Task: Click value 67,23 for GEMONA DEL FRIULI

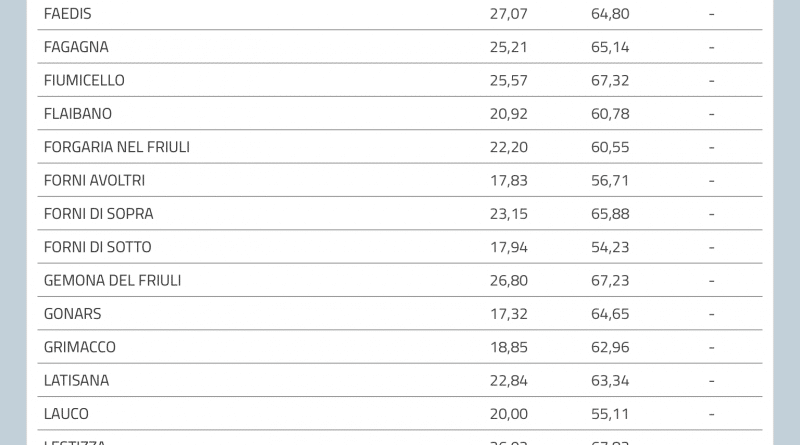Action: 610,281
